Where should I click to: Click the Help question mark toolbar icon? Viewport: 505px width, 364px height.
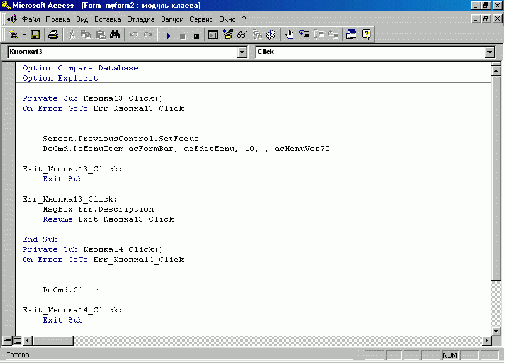366,34
